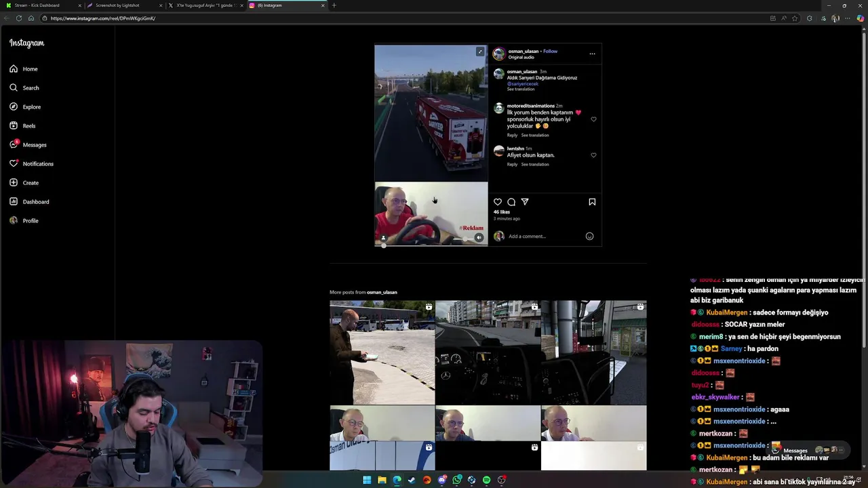Image resolution: width=868 pixels, height=488 pixels.
Task: Open Reels from the sidebar
Action: [x=22, y=126]
